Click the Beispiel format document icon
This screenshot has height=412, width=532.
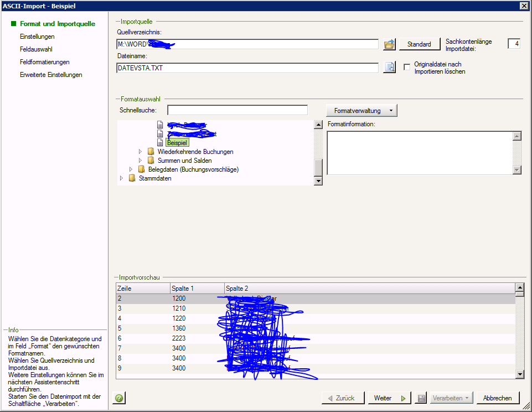[x=161, y=142]
